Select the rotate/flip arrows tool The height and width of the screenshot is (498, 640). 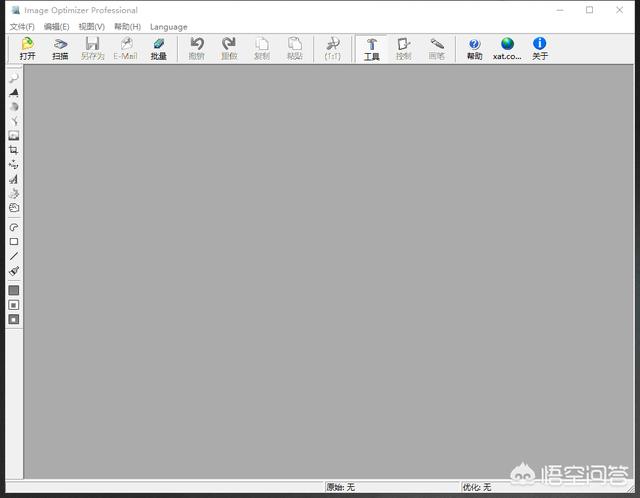pos(14,165)
